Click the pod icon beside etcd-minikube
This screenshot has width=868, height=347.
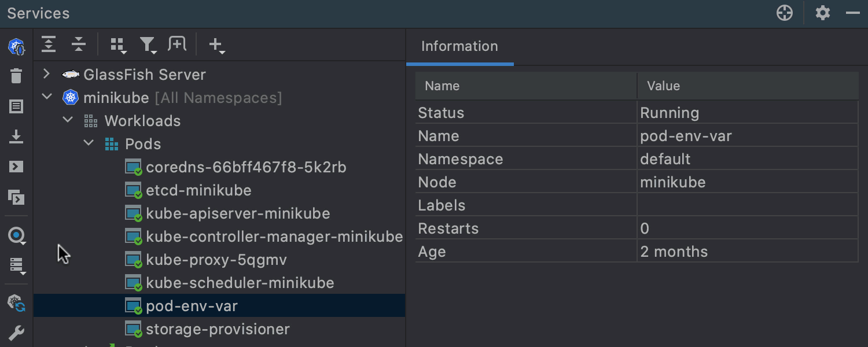click(134, 190)
